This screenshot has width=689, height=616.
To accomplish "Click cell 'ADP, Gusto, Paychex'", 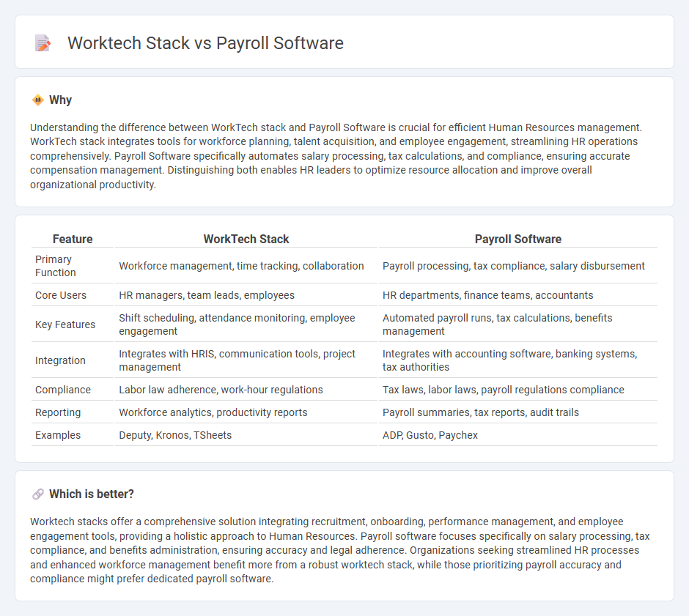I will pyautogui.click(x=518, y=436).
